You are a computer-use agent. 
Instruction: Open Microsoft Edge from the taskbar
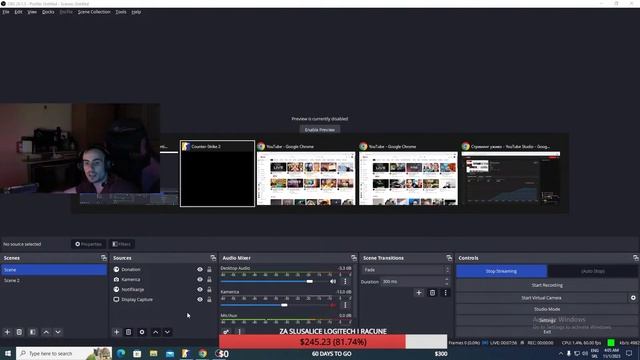[x=121, y=353]
